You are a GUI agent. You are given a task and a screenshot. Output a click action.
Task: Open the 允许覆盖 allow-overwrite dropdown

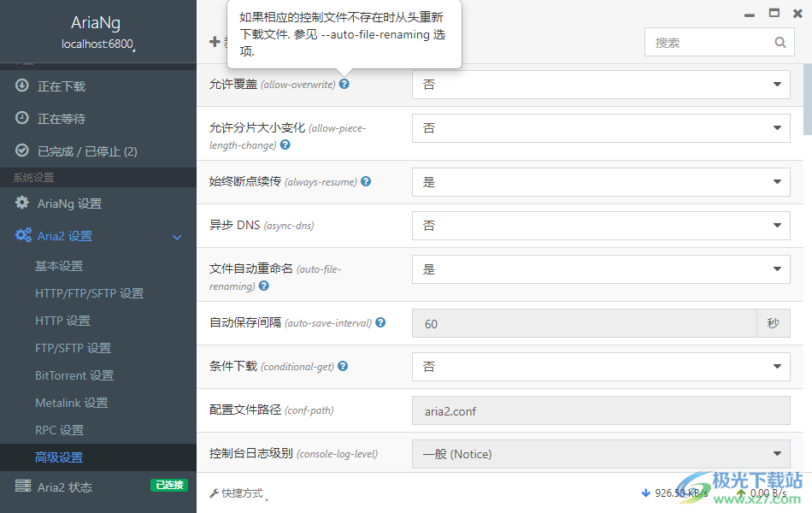[x=601, y=85]
